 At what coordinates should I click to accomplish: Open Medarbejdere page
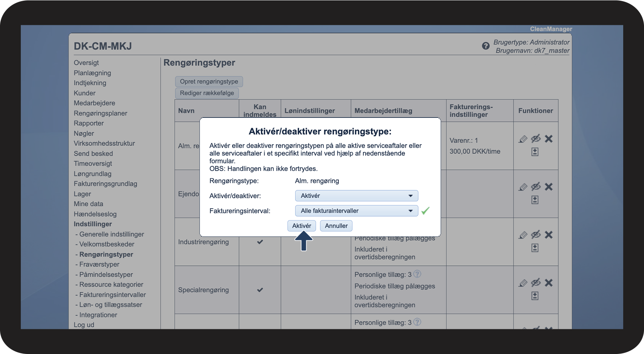[94, 103]
